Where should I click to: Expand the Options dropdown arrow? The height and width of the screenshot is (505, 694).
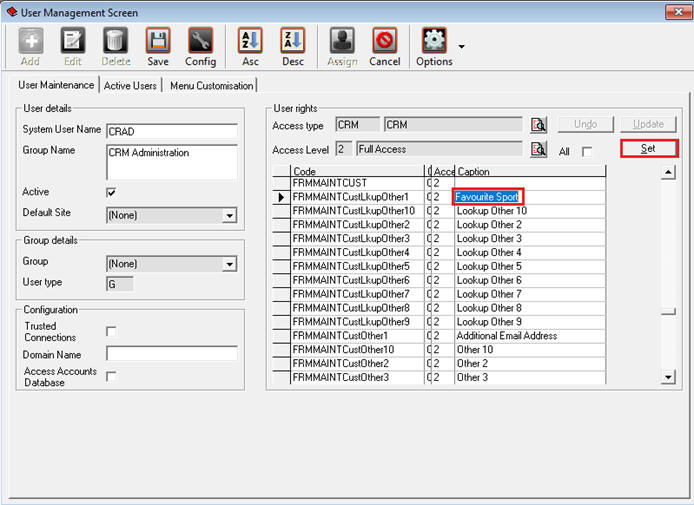coord(462,46)
